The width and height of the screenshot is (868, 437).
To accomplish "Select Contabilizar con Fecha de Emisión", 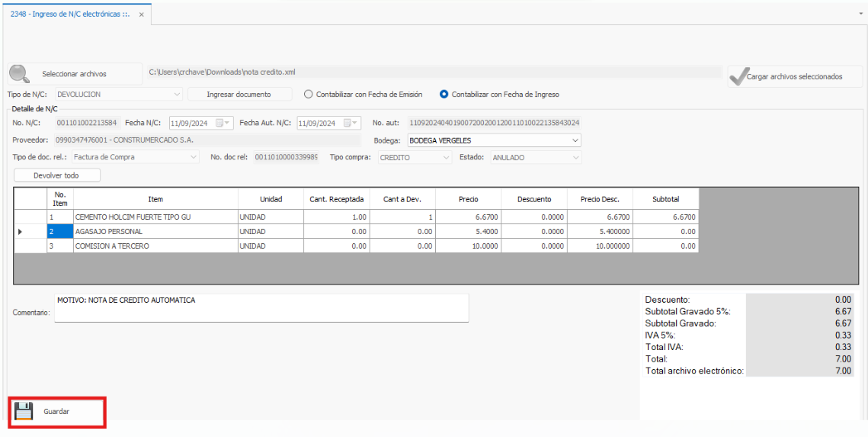I will pos(309,95).
